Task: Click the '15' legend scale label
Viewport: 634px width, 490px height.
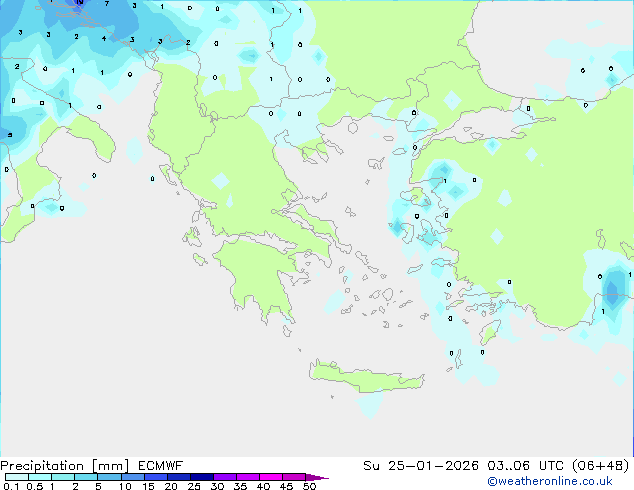Action: click(x=148, y=486)
